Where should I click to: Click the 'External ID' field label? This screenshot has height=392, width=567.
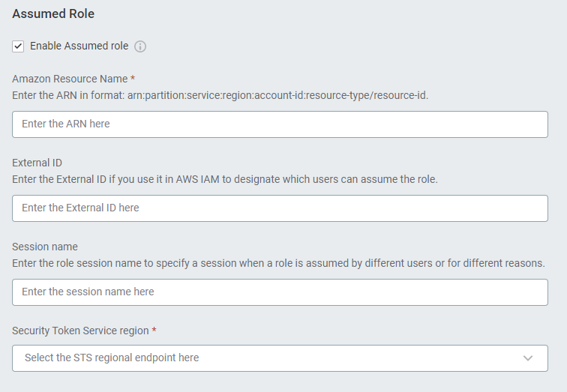38,163
